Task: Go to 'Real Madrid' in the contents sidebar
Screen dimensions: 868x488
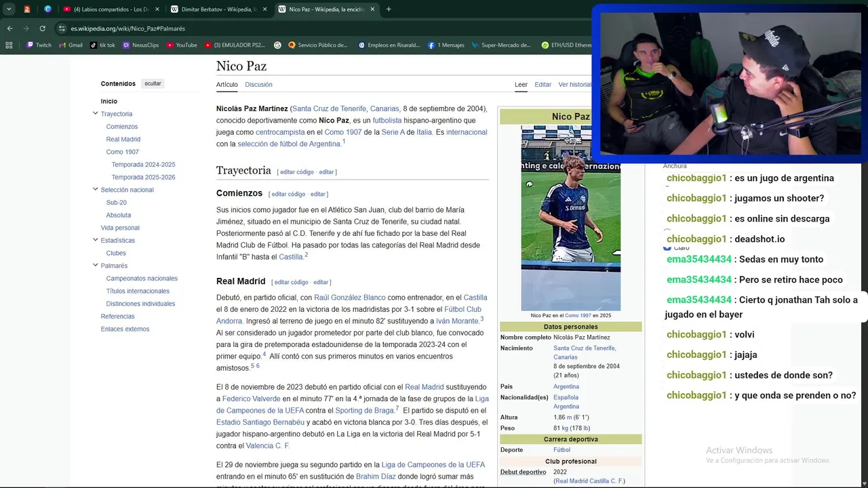Action: (123, 140)
